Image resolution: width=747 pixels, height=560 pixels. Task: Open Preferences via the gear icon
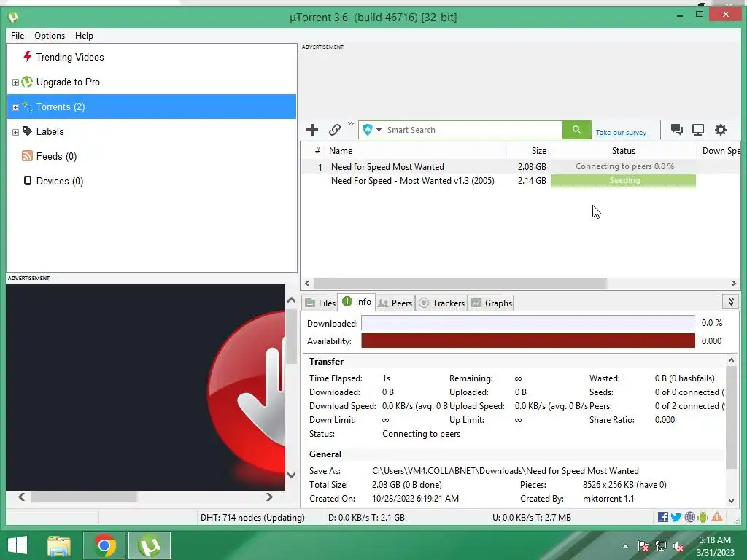(x=720, y=130)
